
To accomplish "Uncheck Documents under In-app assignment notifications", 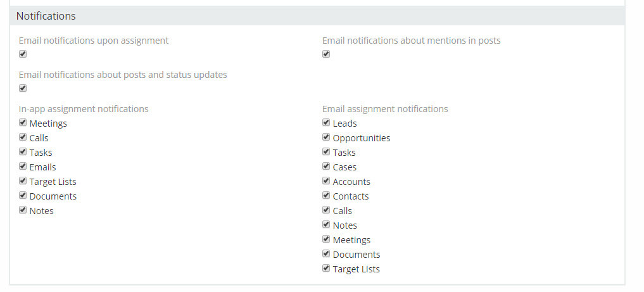I will (23, 196).
